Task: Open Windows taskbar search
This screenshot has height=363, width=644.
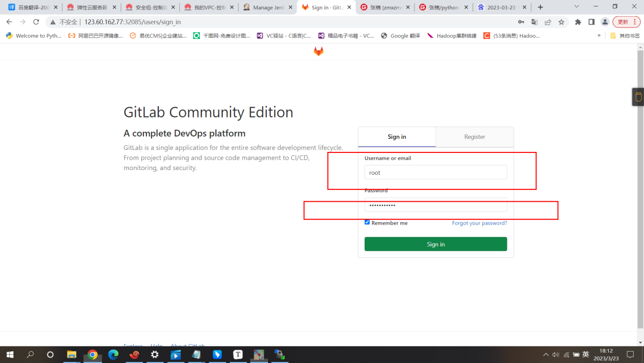Action: [30, 355]
